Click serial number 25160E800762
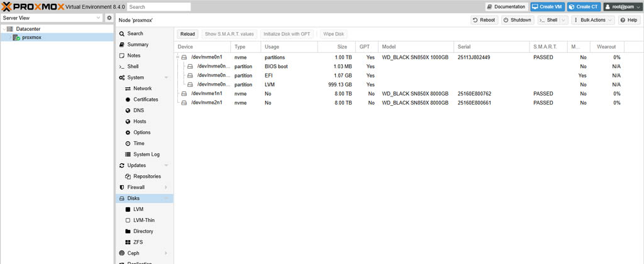644x264 pixels. [474, 94]
